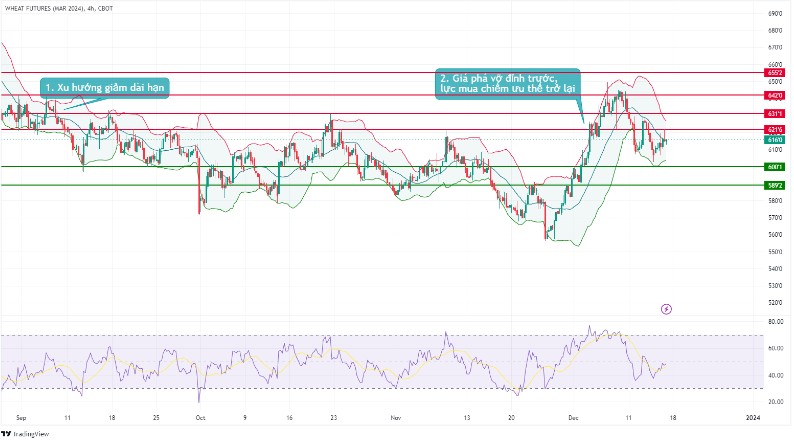The image size is (794, 443).
Task: Click the 589'2 support price label
Action: (x=775, y=185)
